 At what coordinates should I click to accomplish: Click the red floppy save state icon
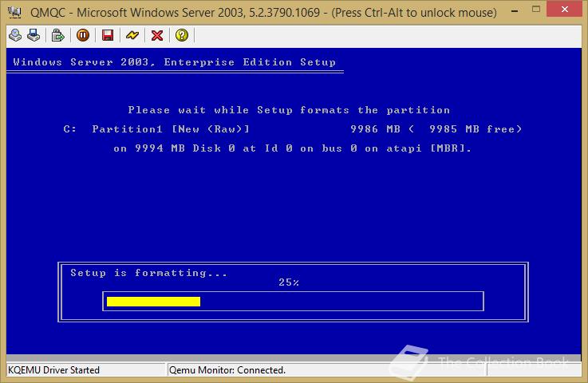tap(108, 35)
